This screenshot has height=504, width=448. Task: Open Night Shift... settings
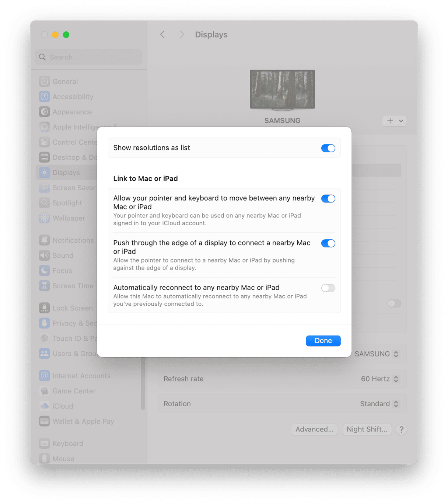pos(367,429)
